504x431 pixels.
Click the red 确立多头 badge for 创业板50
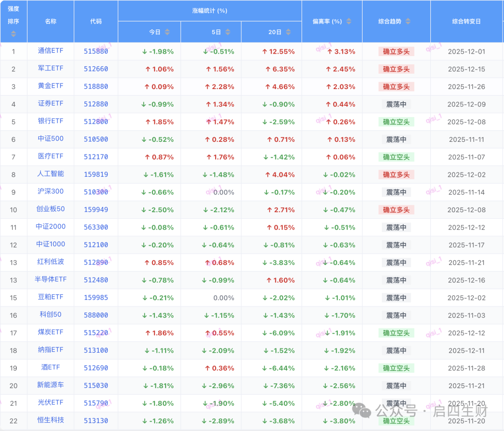(x=396, y=209)
